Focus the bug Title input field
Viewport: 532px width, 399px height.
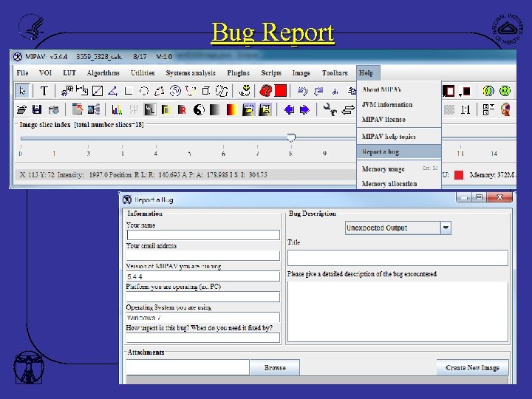tap(398, 258)
